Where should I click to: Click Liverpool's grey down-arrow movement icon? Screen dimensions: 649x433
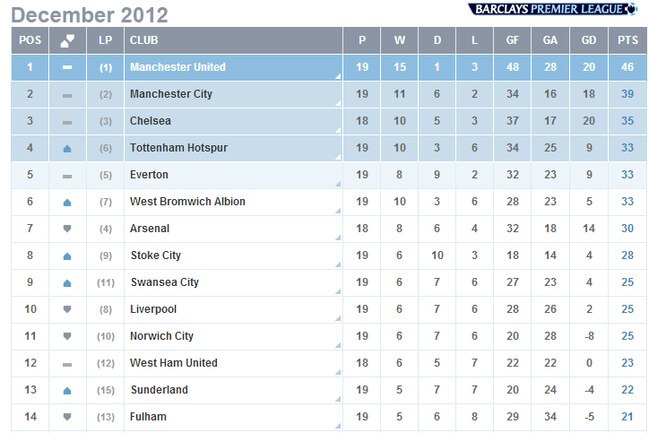[67, 309]
